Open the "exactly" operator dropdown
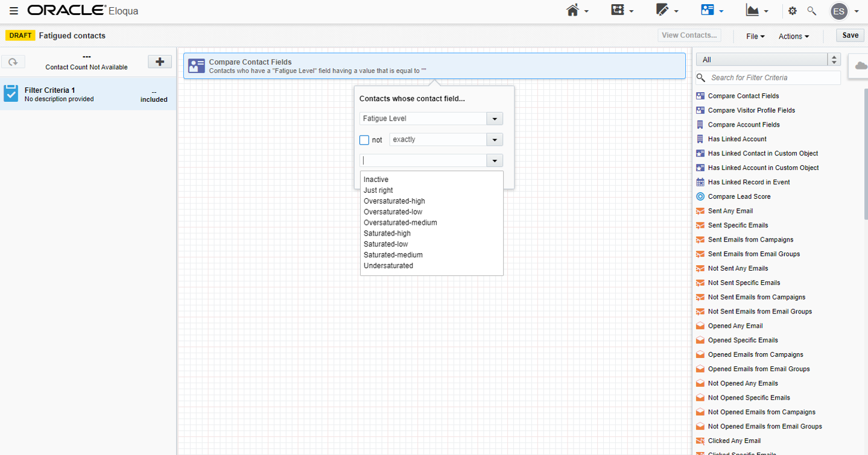868x455 pixels. pyautogui.click(x=494, y=139)
